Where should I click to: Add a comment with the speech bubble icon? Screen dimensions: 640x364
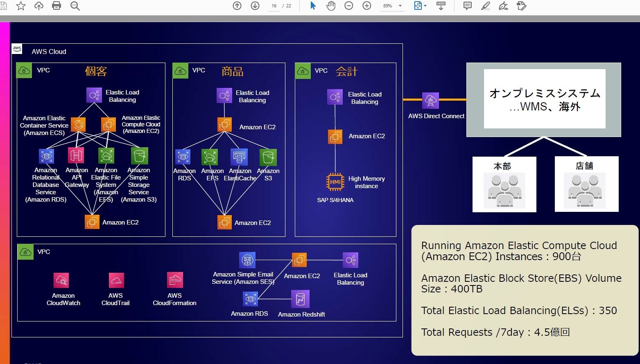click(467, 6)
